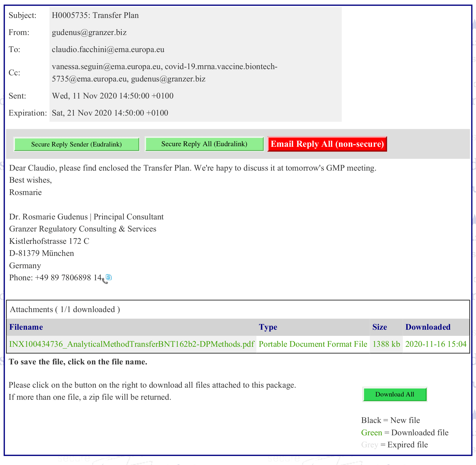Click the Attachments (1/1 downloaded) heading
Viewport: 476px width, 465px height.
click(65, 309)
